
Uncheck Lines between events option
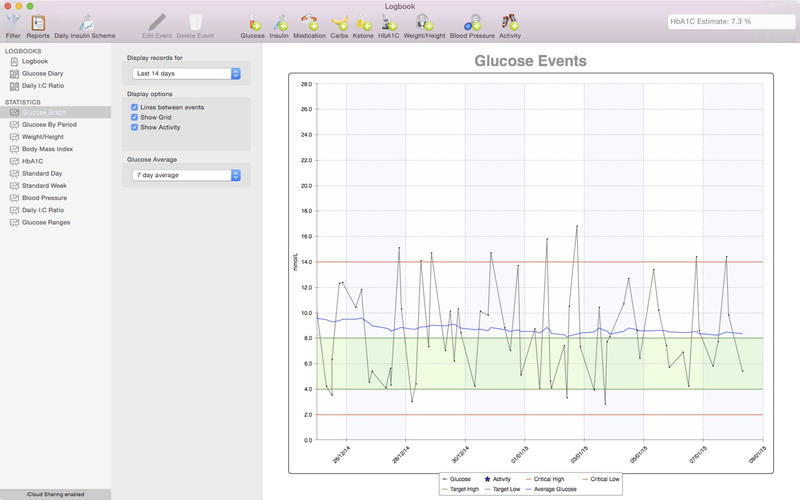click(x=135, y=106)
